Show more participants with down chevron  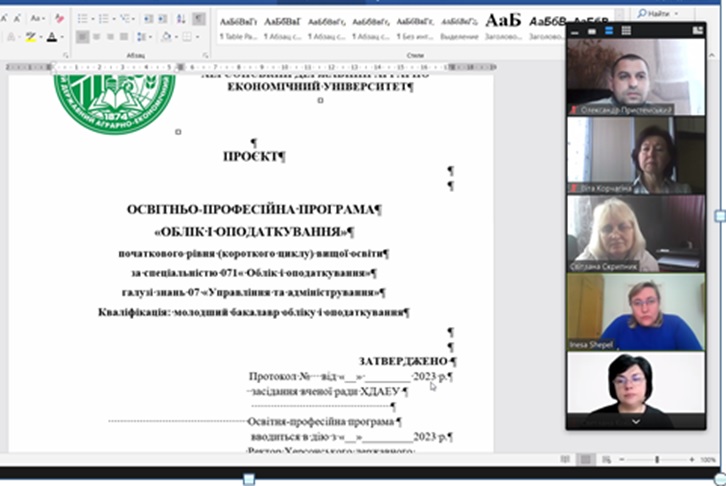coord(636,422)
